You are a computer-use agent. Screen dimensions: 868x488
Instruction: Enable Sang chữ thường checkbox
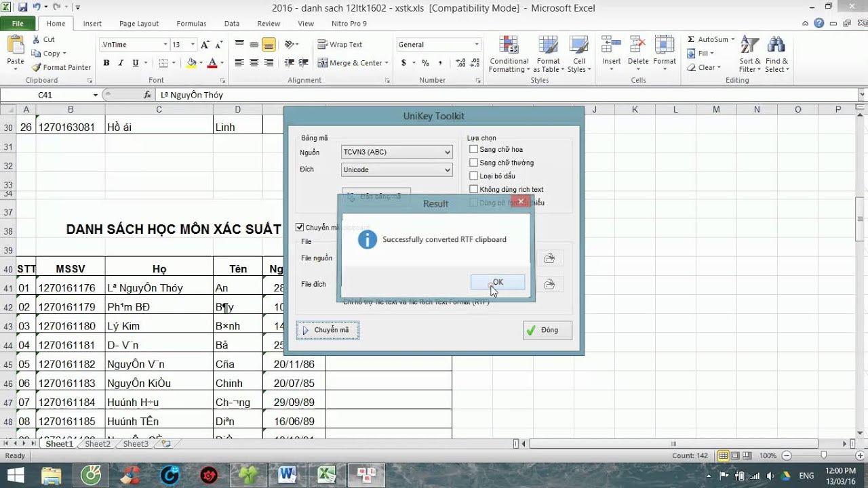(474, 163)
